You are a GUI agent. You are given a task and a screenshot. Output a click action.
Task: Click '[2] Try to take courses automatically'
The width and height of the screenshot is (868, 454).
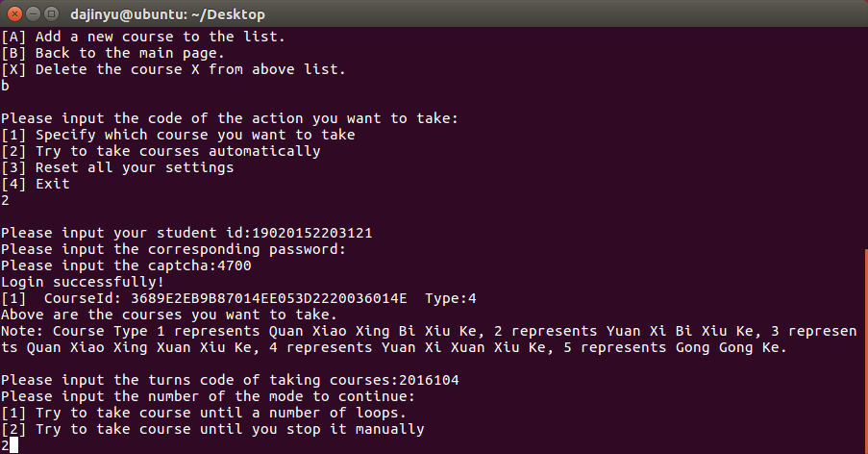[161, 151]
